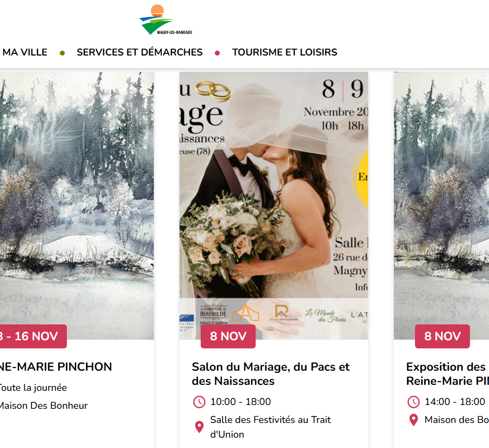
Task: Click the 16 NOV date badge
Action: [33, 336]
